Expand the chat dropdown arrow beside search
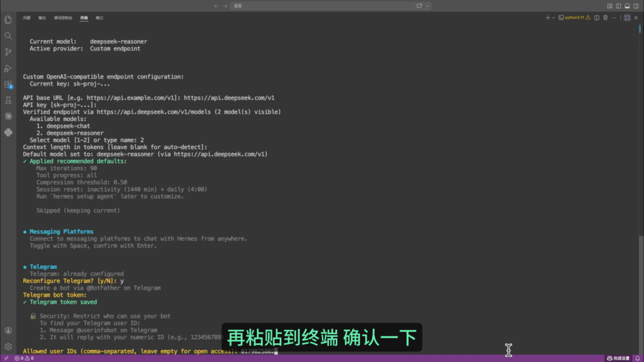The image size is (644, 362). (427, 6)
